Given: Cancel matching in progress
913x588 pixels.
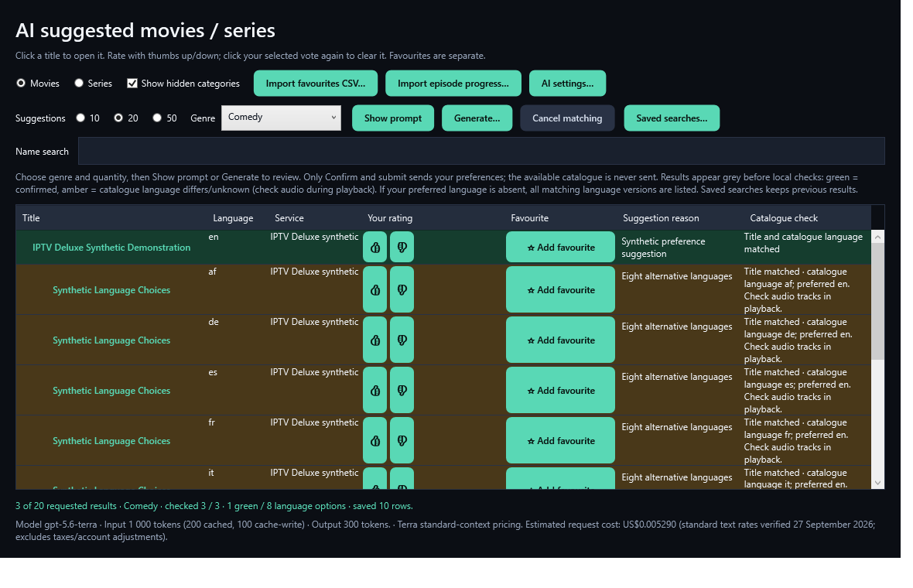Looking at the screenshot, I should click(567, 118).
